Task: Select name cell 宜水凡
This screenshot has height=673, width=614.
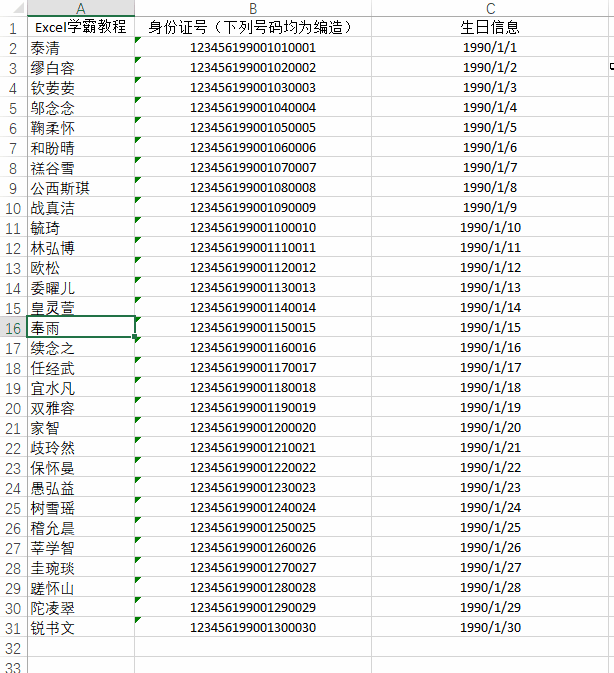Action: tap(81, 388)
